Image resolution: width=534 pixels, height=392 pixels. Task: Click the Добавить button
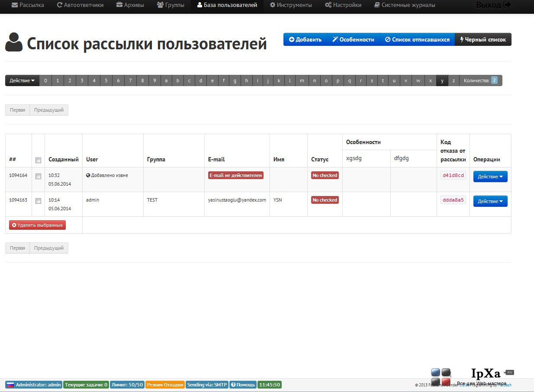[305, 39]
